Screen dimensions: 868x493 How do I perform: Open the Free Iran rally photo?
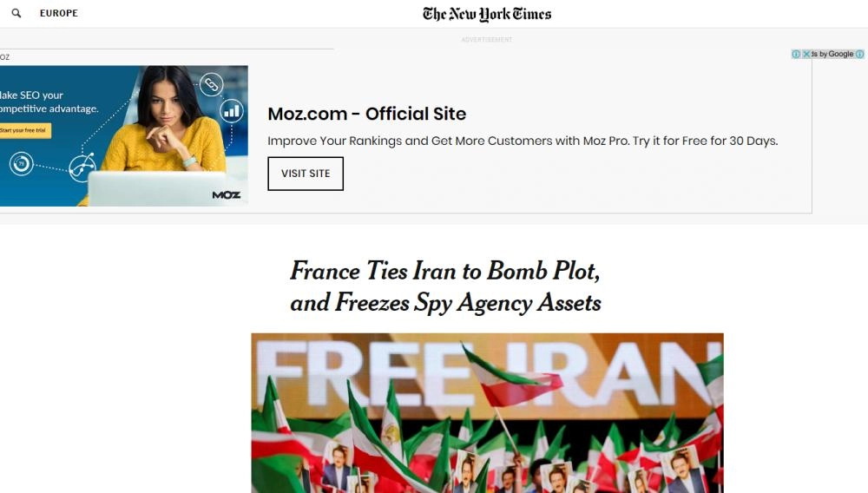[487, 412]
